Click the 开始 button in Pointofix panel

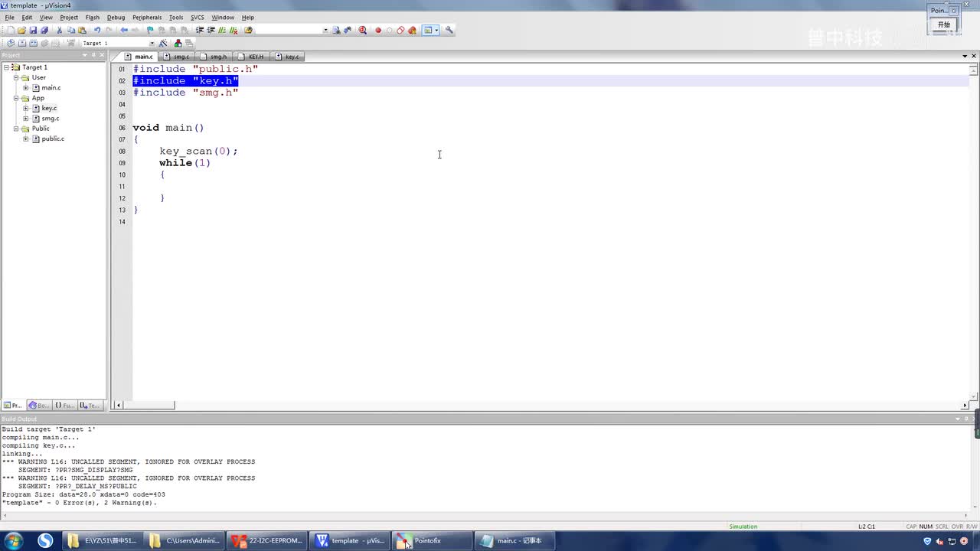944,24
